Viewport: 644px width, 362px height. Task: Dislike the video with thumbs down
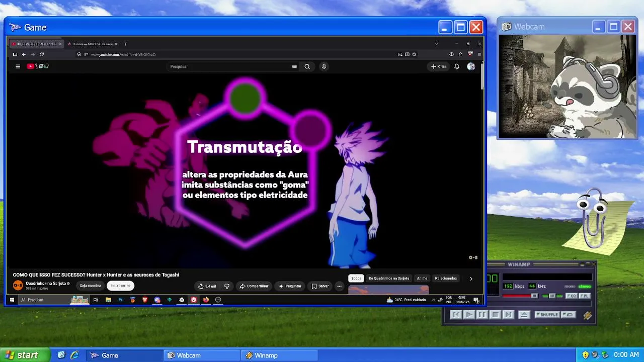[x=227, y=286]
